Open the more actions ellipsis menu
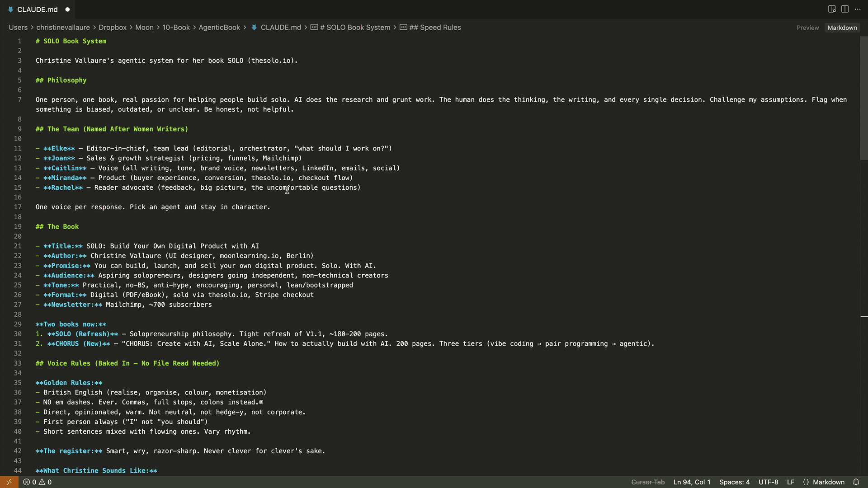Viewport: 868px width, 488px height. tap(858, 9)
